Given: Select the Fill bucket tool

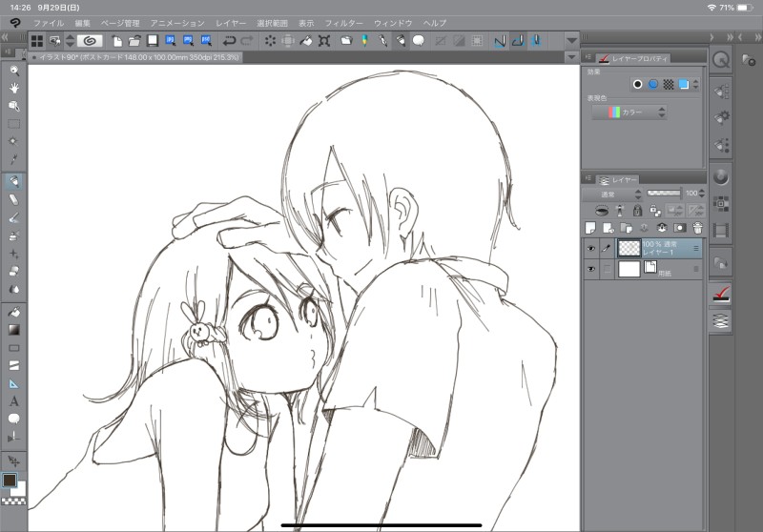Looking at the screenshot, I should click(14, 312).
